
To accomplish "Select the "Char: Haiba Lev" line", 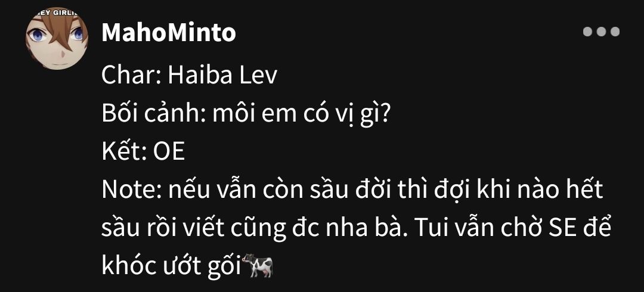I will 189,76.
